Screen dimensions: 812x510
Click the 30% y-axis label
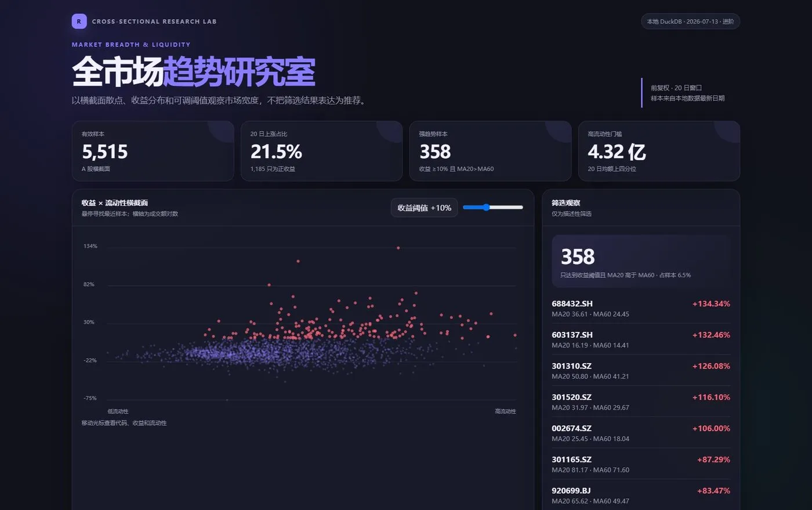[89, 322]
